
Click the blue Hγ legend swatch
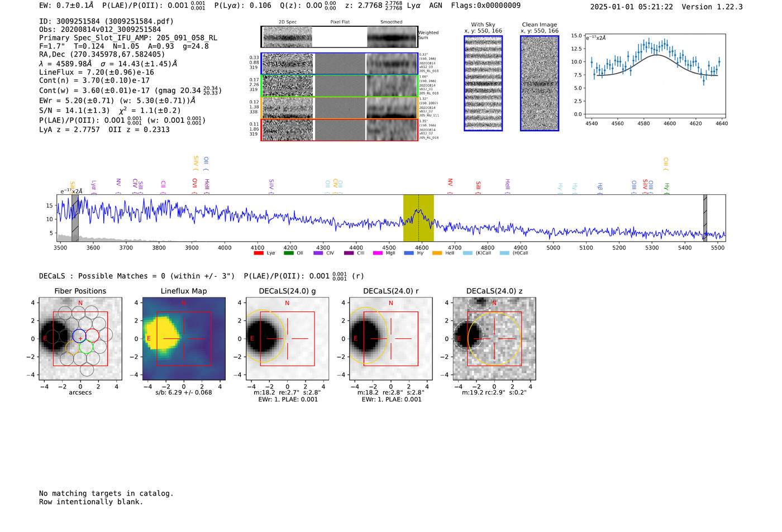pyautogui.click(x=409, y=253)
